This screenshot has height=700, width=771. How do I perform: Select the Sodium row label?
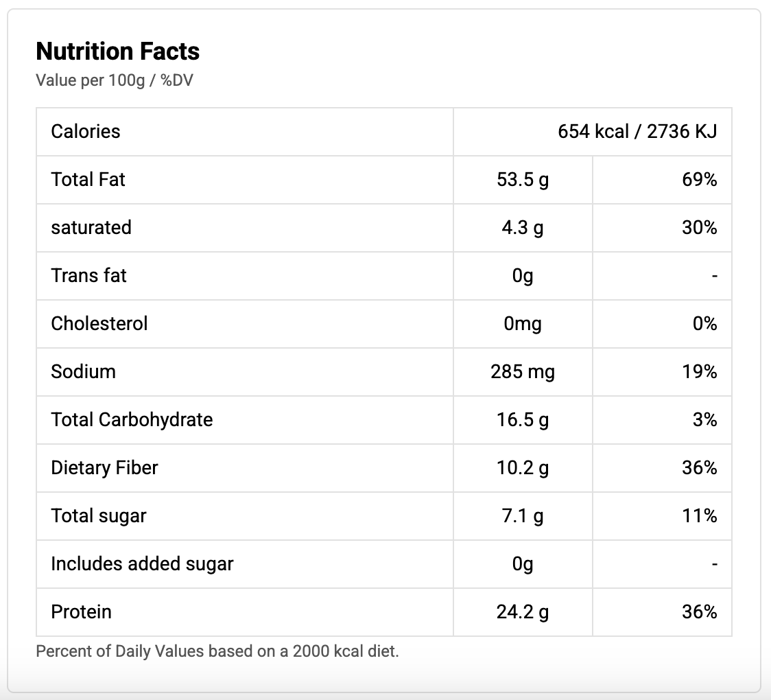tap(83, 371)
